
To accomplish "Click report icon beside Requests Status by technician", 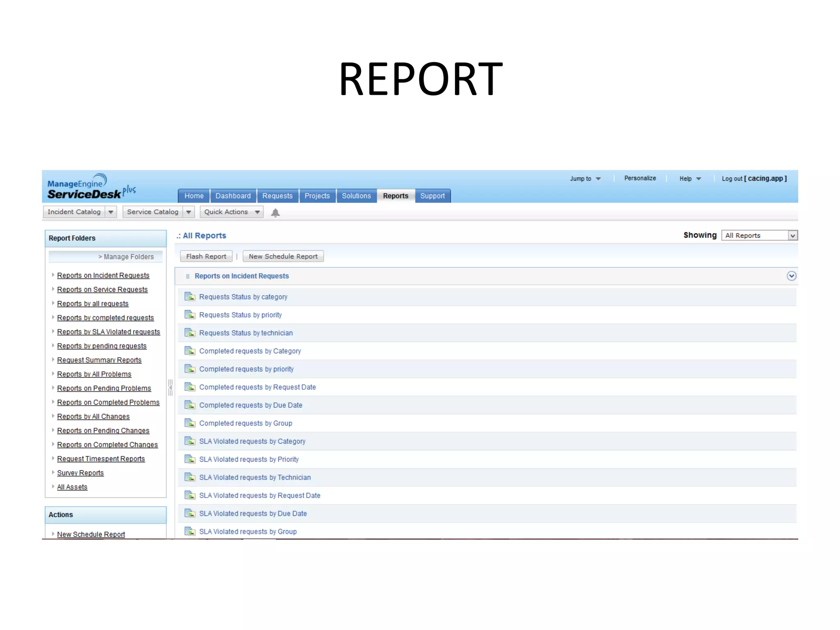I will [x=189, y=333].
